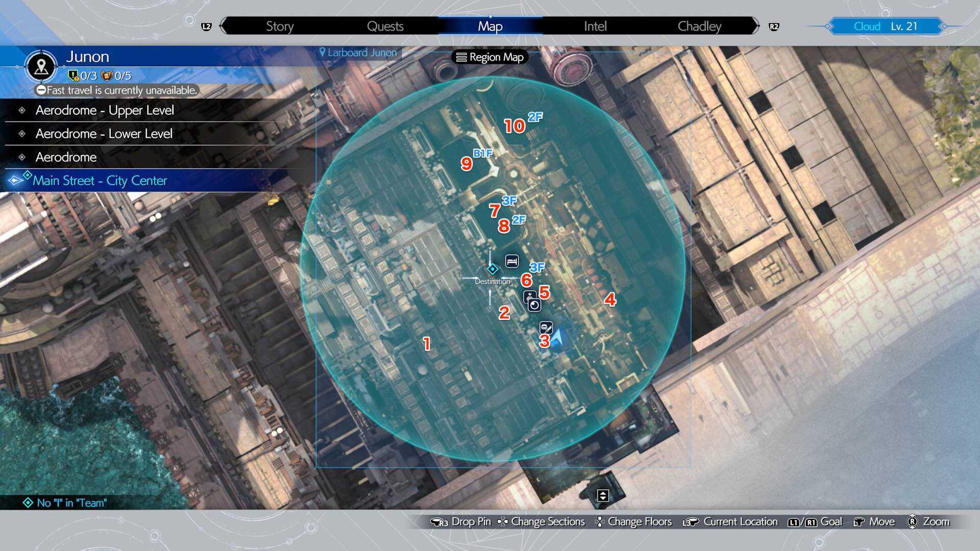Select the materia orb shop icon
The width and height of the screenshot is (980, 551).
pos(534,305)
